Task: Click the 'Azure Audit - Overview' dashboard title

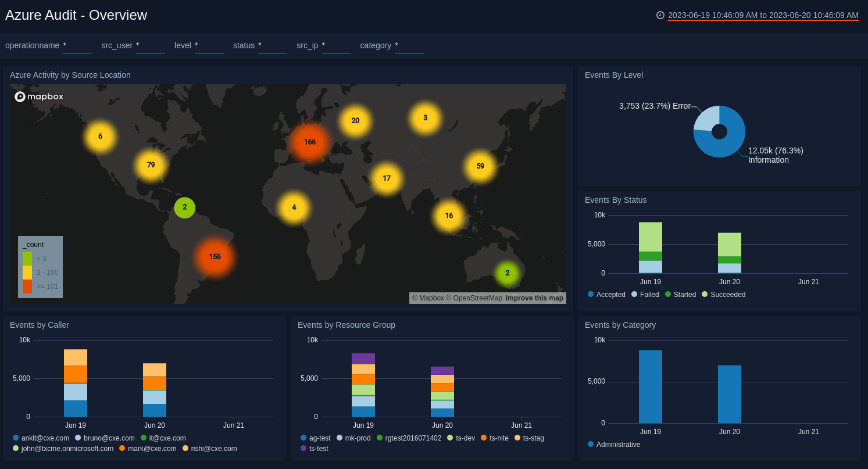Action: [76, 15]
